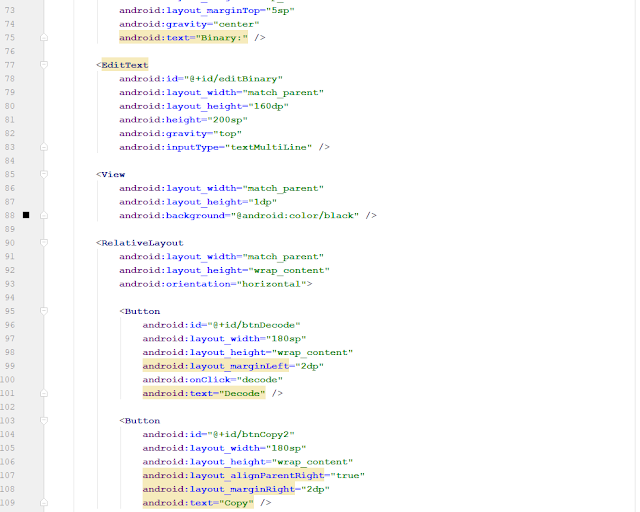Click fold end marker on line 109

pyautogui.click(x=44, y=503)
